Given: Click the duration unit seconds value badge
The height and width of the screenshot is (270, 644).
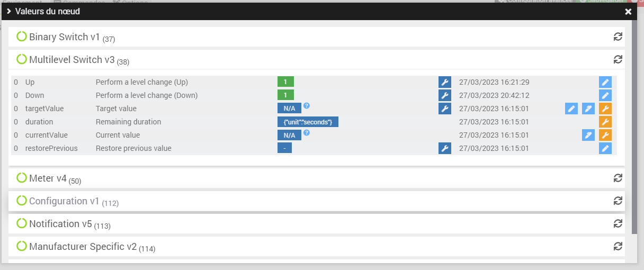Looking at the screenshot, I should coord(308,122).
